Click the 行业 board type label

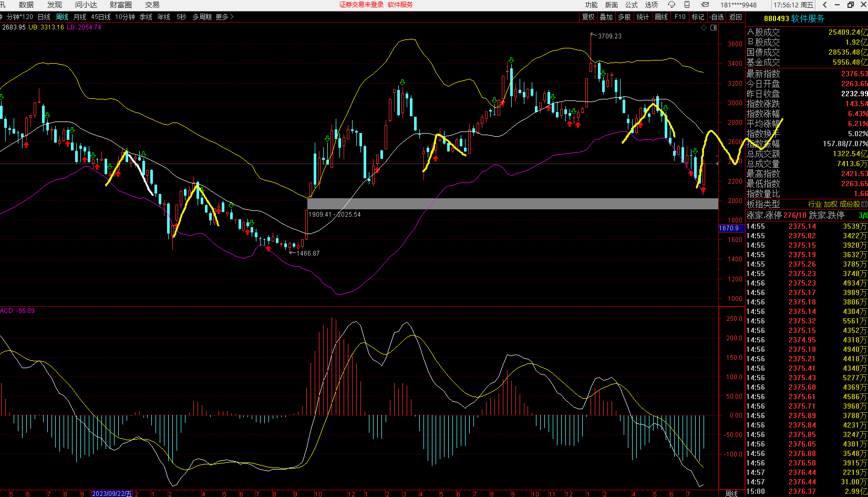point(814,204)
